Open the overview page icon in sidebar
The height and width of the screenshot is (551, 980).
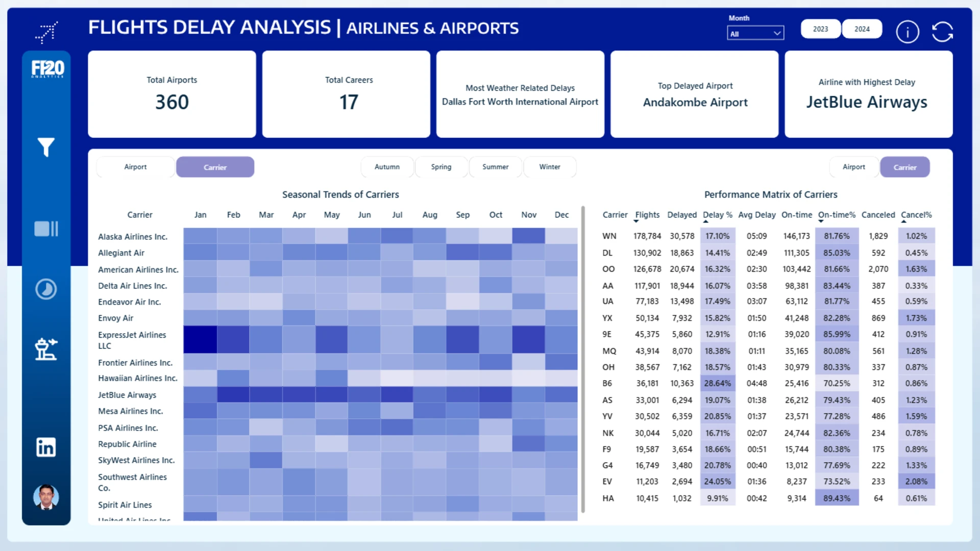pos(46,229)
